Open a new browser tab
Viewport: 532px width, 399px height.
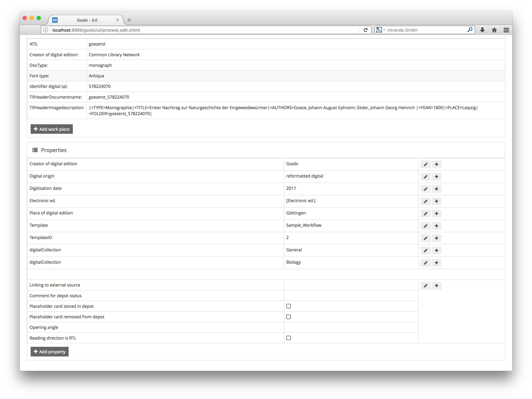pyautogui.click(x=129, y=20)
